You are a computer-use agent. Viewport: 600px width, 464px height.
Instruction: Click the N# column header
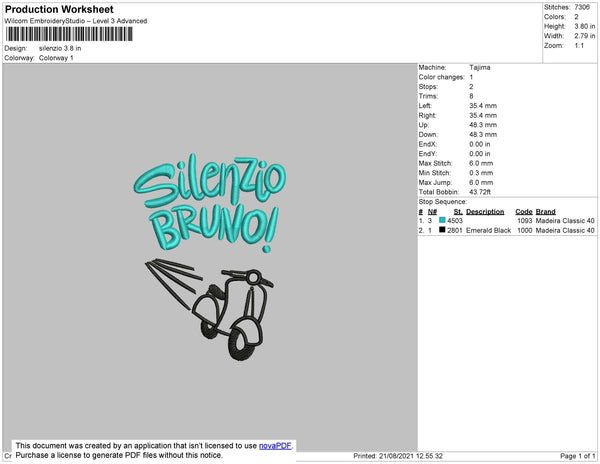coord(432,212)
